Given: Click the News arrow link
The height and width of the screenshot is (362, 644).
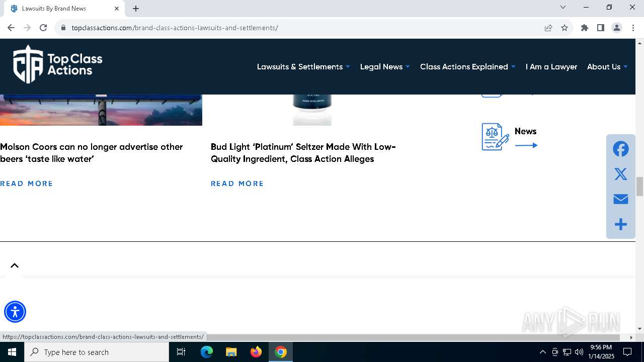Looking at the screenshot, I should point(526,145).
